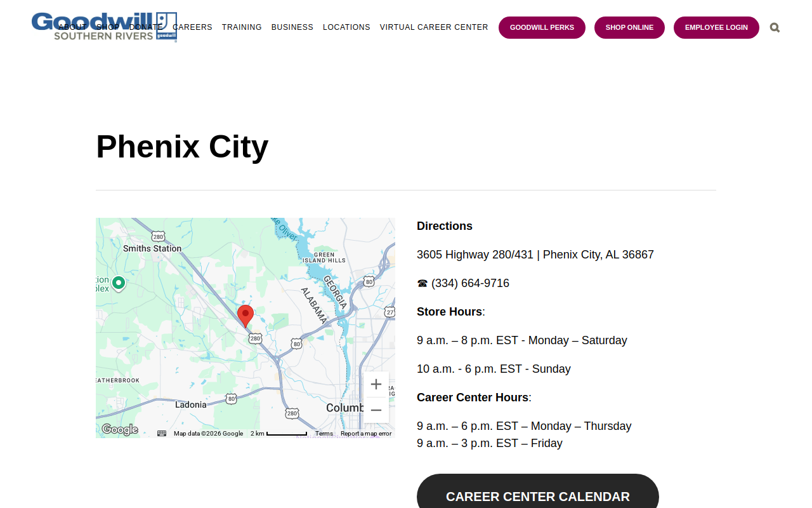Click the red map pin marker
This screenshot has width=812, height=508.
point(246,316)
